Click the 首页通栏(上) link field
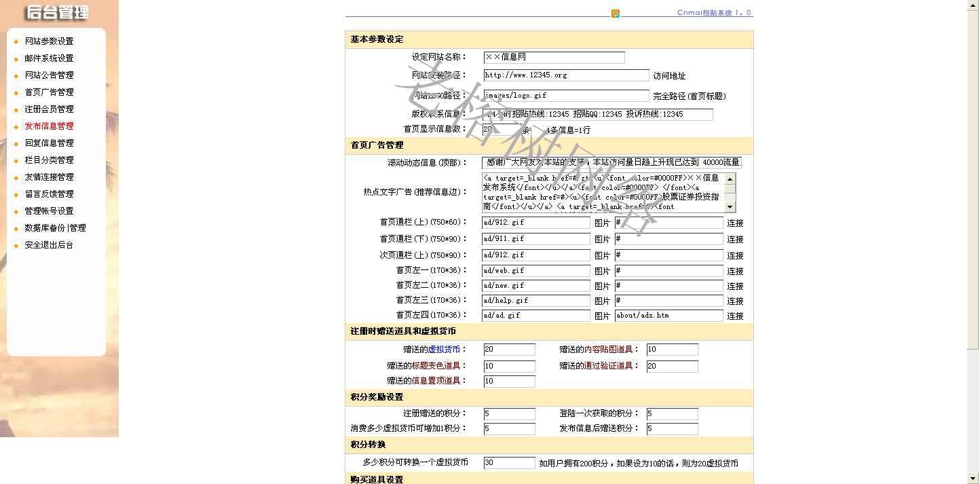980x484 pixels. pyautogui.click(x=669, y=223)
